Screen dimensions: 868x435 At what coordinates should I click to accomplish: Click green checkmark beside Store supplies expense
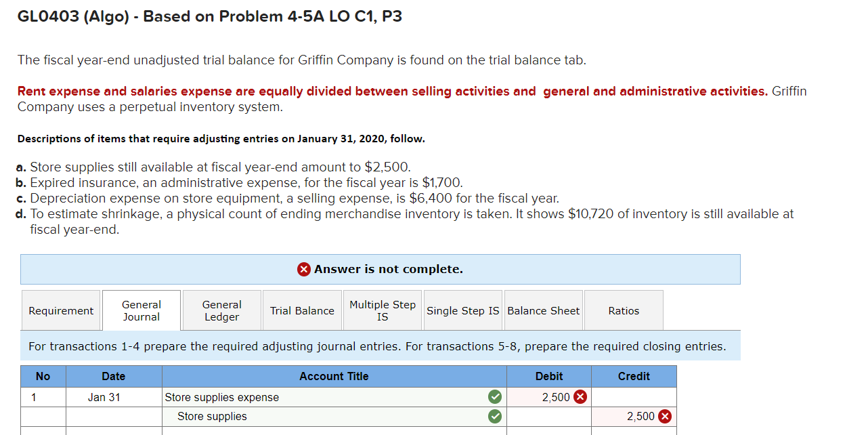click(x=494, y=397)
